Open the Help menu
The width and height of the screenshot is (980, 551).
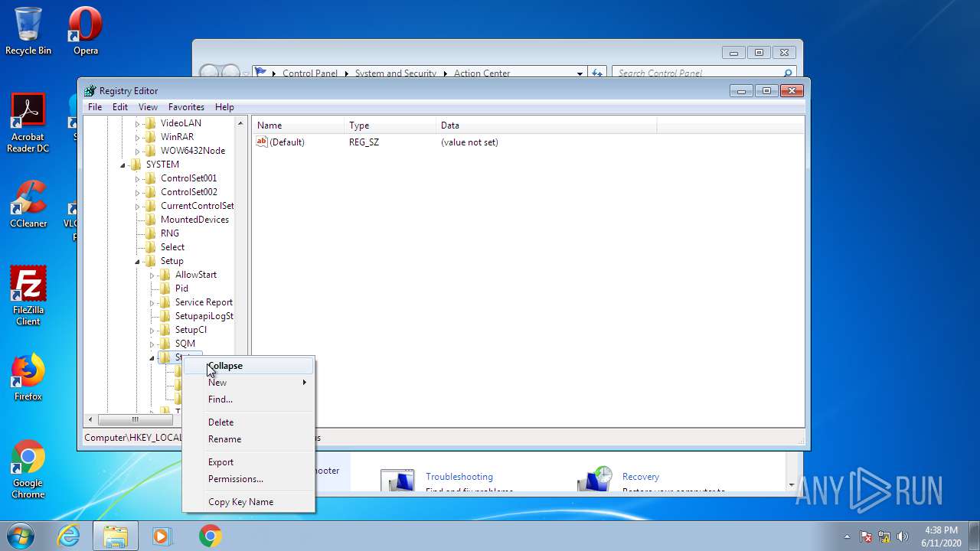(224, 107)
